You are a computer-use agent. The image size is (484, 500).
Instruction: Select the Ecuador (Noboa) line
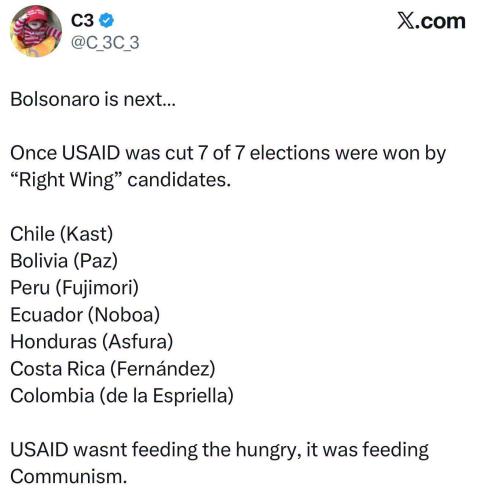(85, 315)
